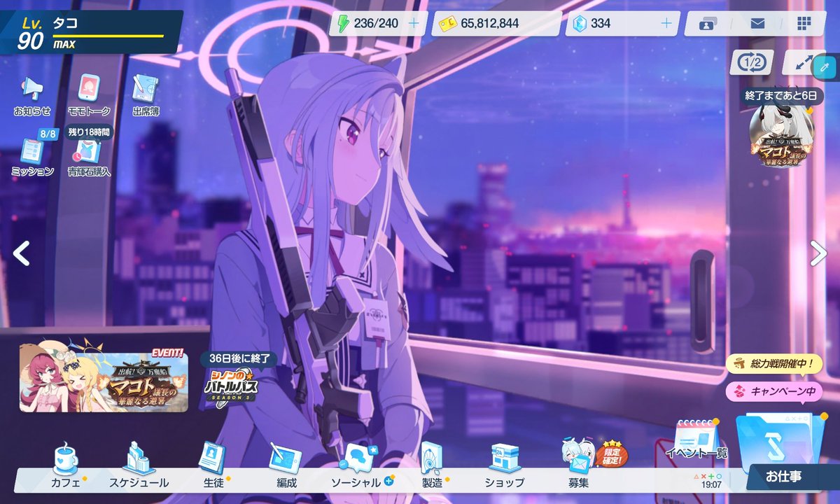This screenshot has height=504, width=840.
Task: Go to previous lobby with left arrow
Action: pos(22,253)
